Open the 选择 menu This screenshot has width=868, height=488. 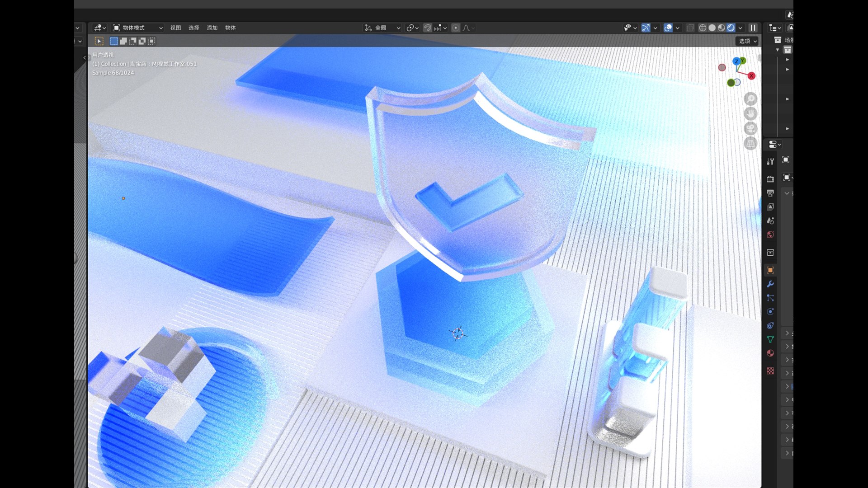(194, 28)
